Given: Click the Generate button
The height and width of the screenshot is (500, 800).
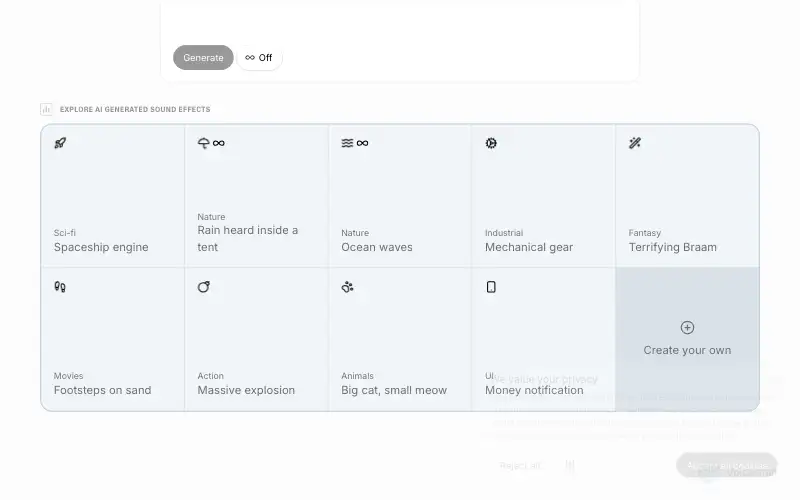Looking at the screenshot, I should [203, 58].
